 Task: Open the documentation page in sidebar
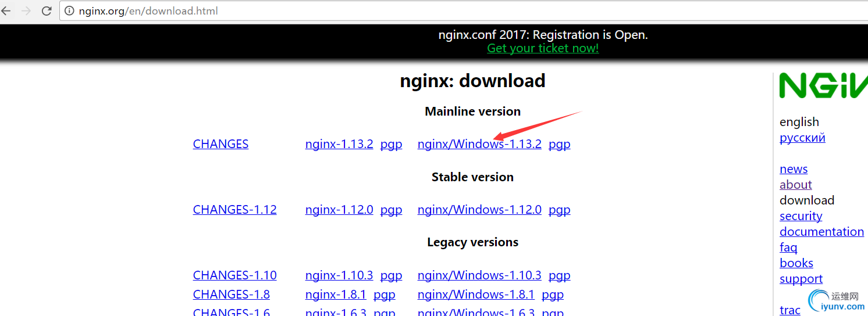coord(821,232)
